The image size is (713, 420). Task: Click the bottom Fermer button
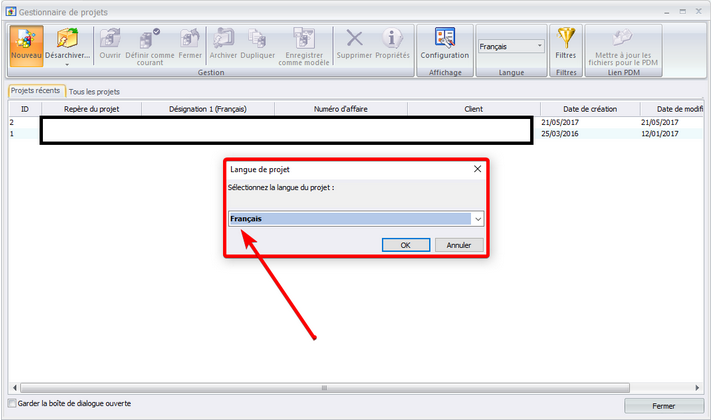click(663, 406)
